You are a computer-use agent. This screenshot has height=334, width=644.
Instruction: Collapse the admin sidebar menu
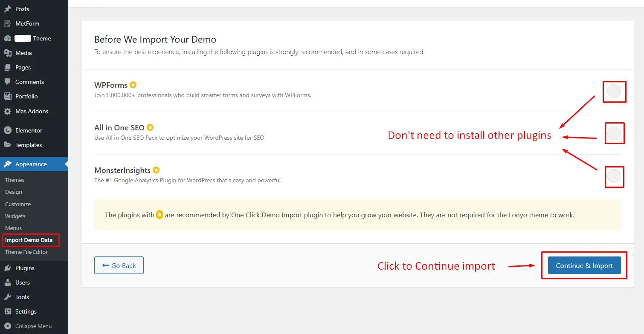34,326
